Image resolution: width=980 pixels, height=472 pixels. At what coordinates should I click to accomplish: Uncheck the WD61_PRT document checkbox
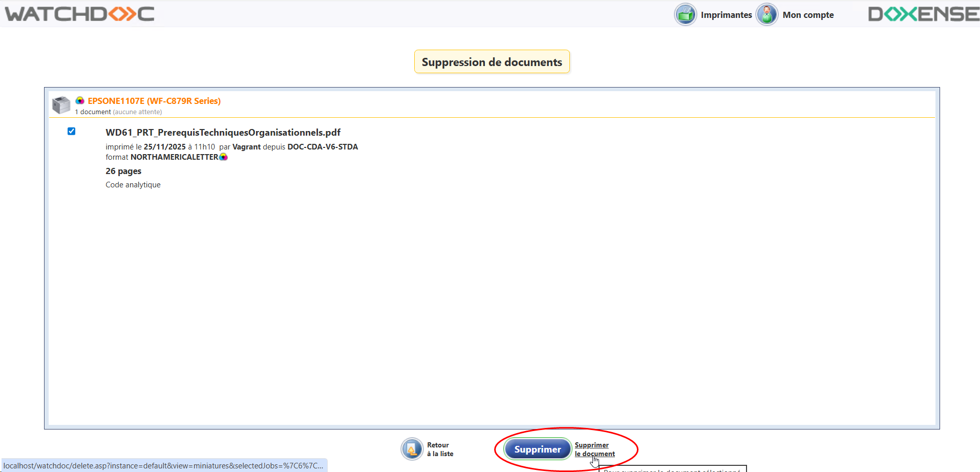click(x=72, y=132)
